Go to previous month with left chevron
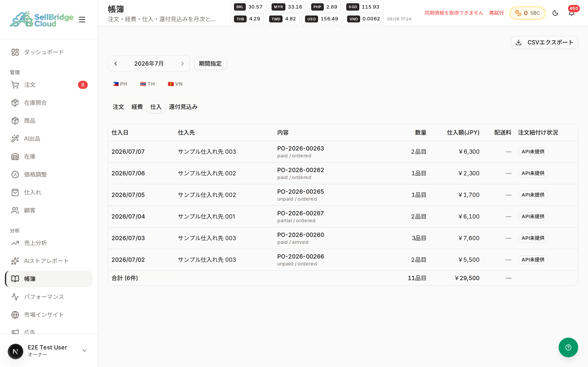 (116, 64)
